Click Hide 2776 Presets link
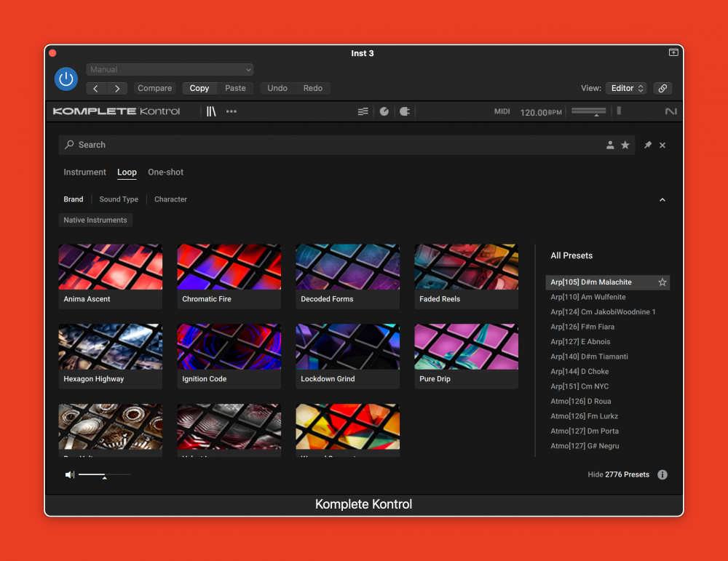 [618, 474]
